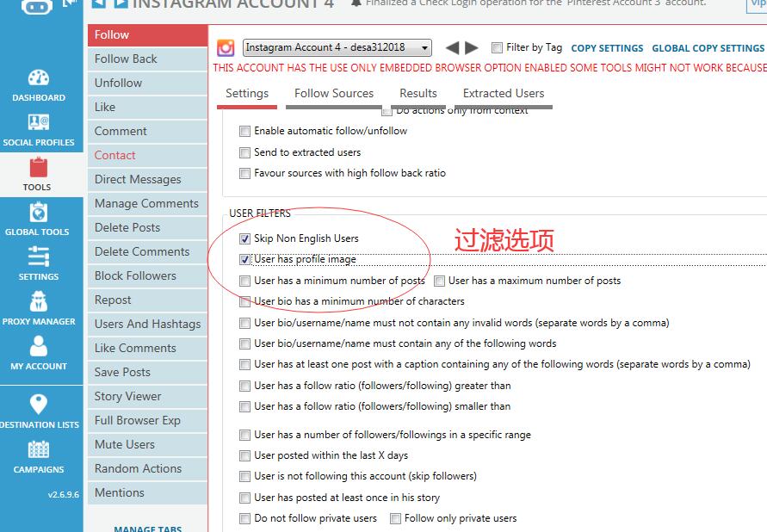The width and height of the screenshot is (767, 532).
Task: Switch to the Follow Sources tab
Action: [x=334, y=93]
